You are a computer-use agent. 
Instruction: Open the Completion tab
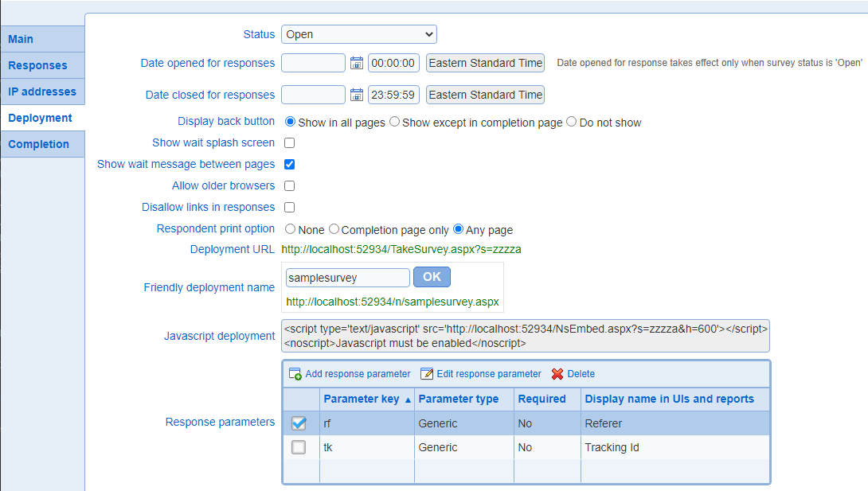pos(43,144)
